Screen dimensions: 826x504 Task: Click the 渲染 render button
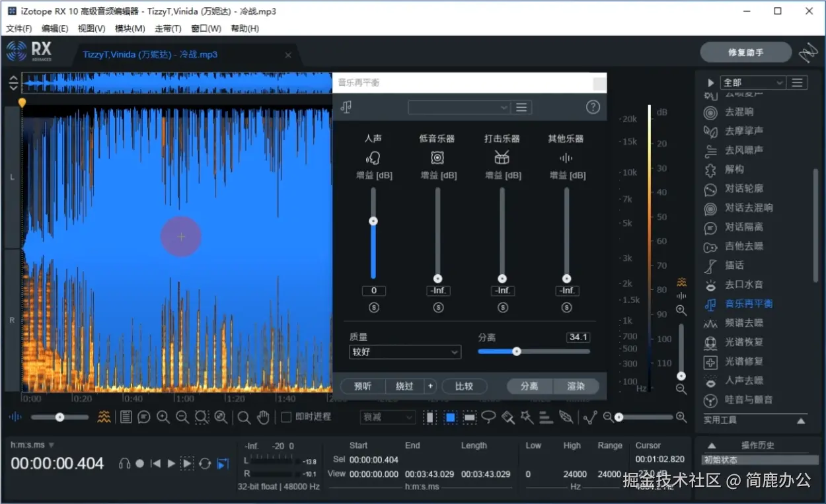coord(576,386)
